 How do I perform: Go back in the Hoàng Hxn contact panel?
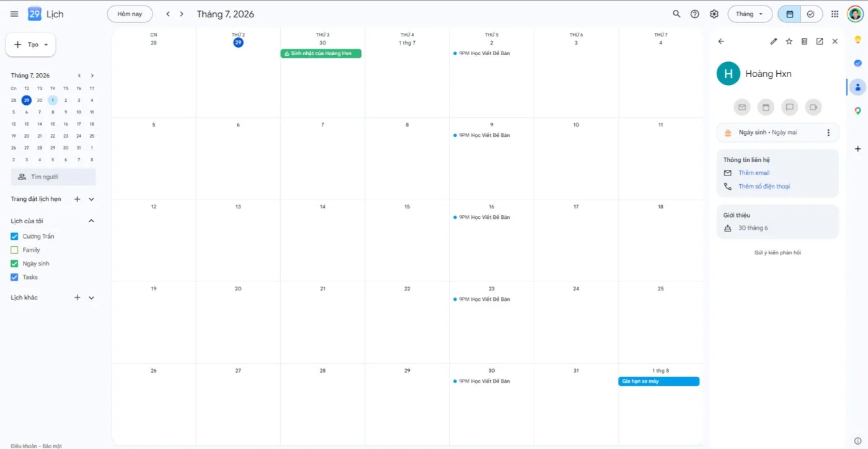(721, 42)
